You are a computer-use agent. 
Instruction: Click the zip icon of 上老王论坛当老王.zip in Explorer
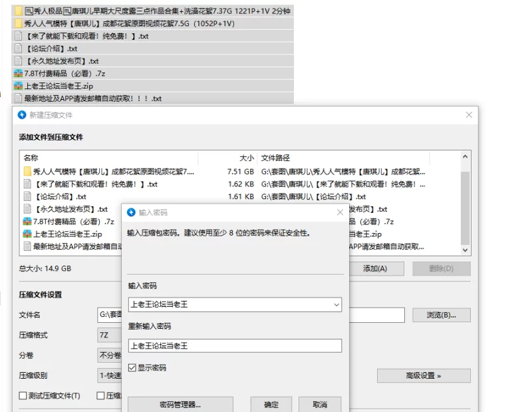(x=18, y=86)
